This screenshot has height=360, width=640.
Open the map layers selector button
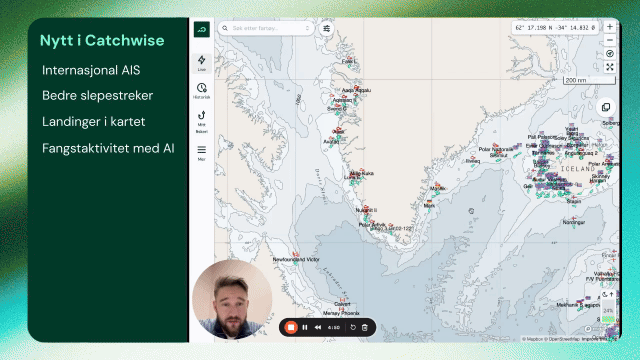coord(606,107)
